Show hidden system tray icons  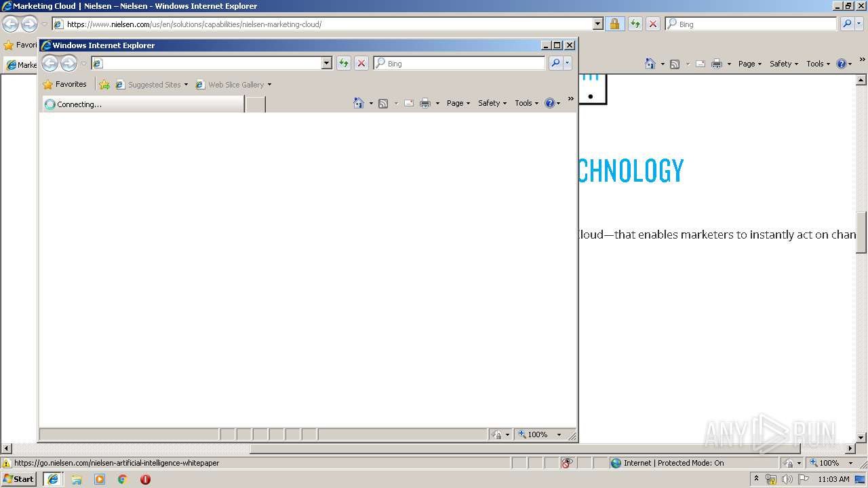click(x=757, y=479)
